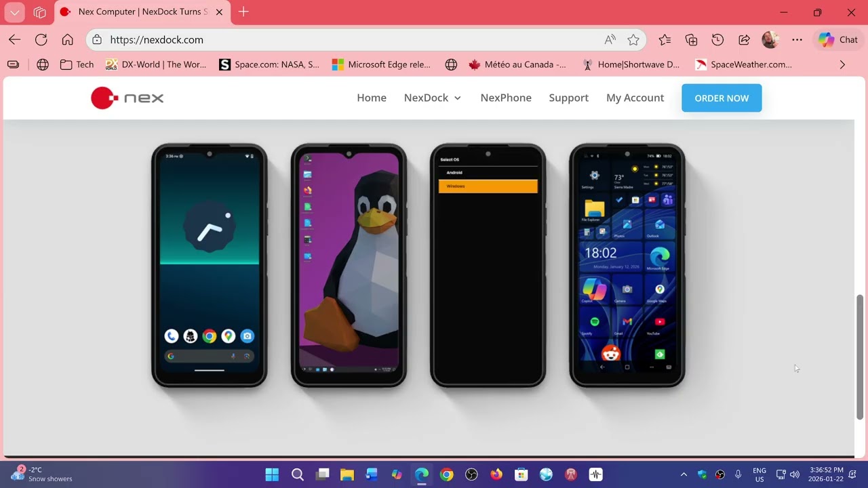Open a new browser tab
Viewport: 868px width, 488px height.
[243, 12]
